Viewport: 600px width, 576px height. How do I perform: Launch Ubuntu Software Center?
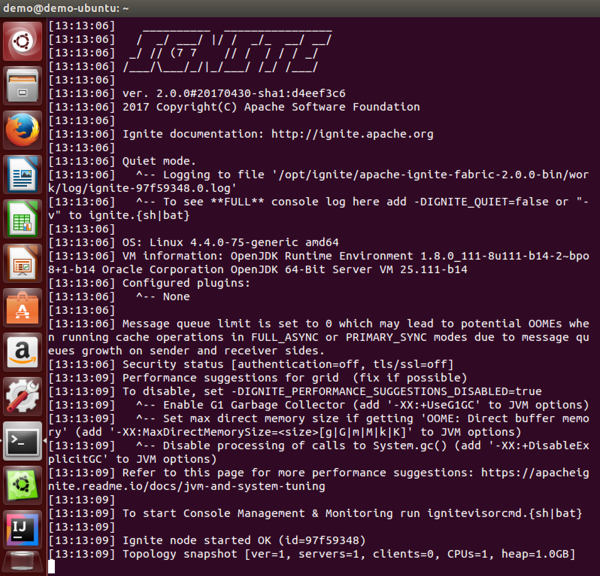coord(22,308)
